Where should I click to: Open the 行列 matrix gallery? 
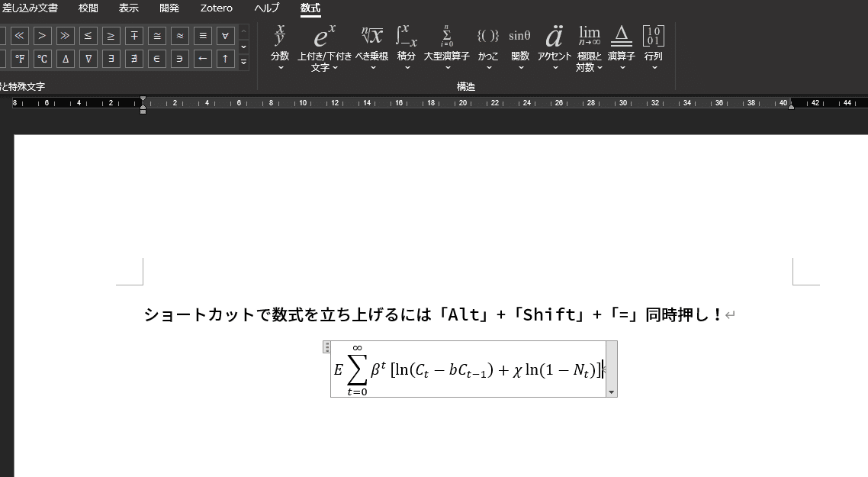pyautogui.click(x=654, y=47)
